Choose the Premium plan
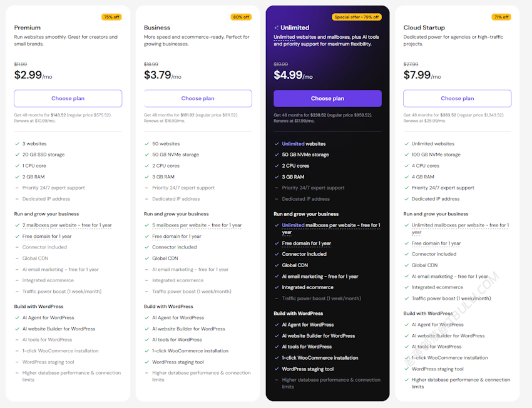This screenshot has height=408, width=532. (68, 98)
